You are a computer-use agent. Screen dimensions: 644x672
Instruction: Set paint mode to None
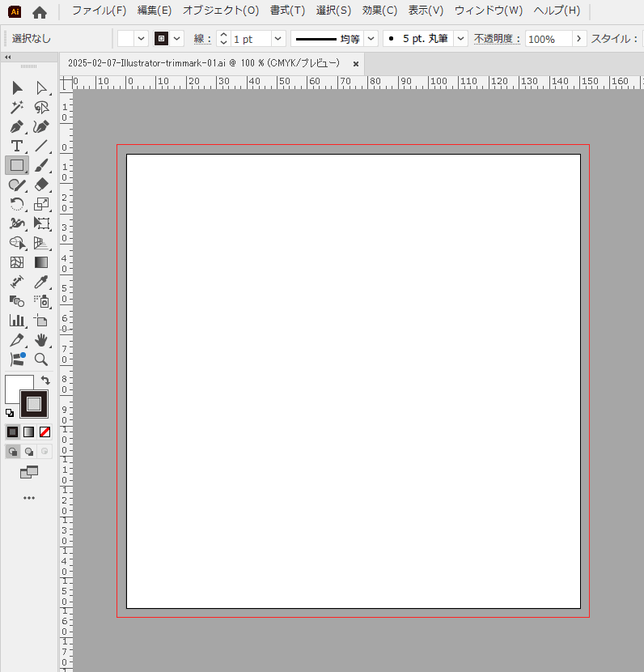tap(45, 432)
